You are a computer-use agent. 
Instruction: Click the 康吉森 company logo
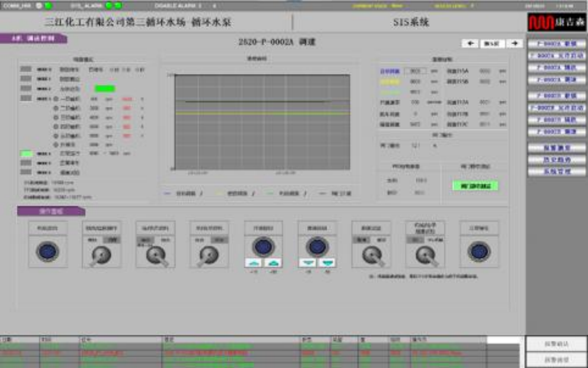coord(557,22)
